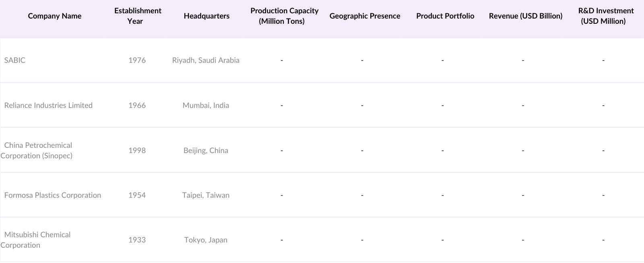The height and width of the screenshot is (263, 644).
Task: Click the Revenue (USD Billion) header
Action: pos(526,16)
